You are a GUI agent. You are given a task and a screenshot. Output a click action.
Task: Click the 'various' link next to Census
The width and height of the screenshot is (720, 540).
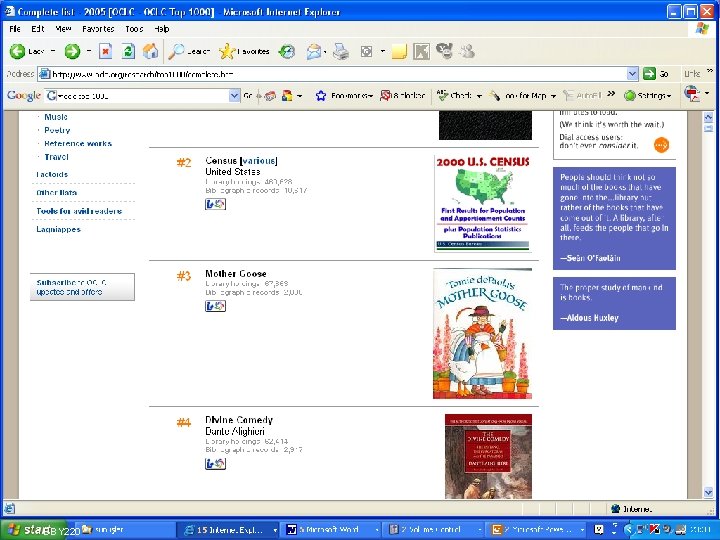[259, 161]
